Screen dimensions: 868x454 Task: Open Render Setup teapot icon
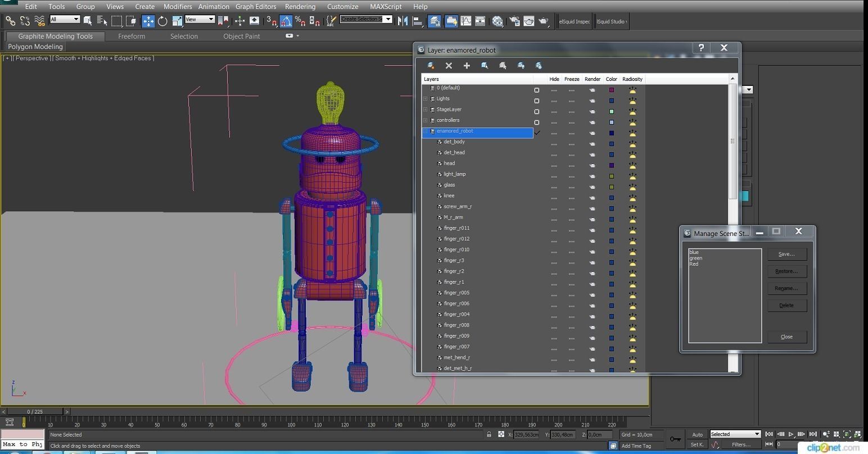pyautogui.click(x=514, y=21)
